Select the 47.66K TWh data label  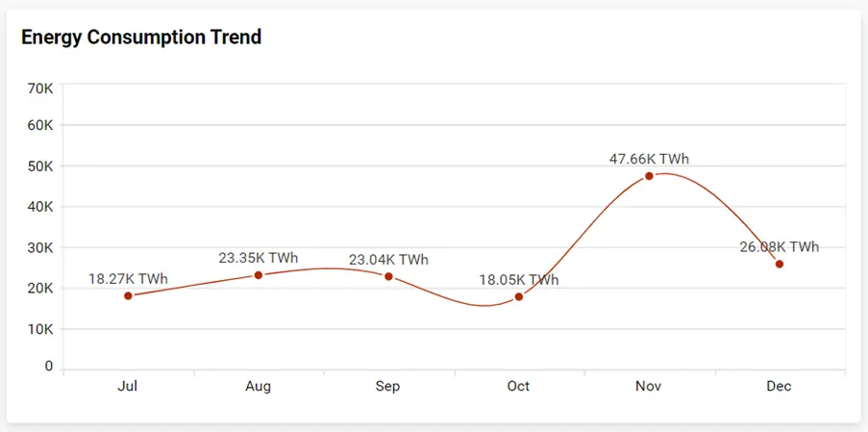point(649,159)
